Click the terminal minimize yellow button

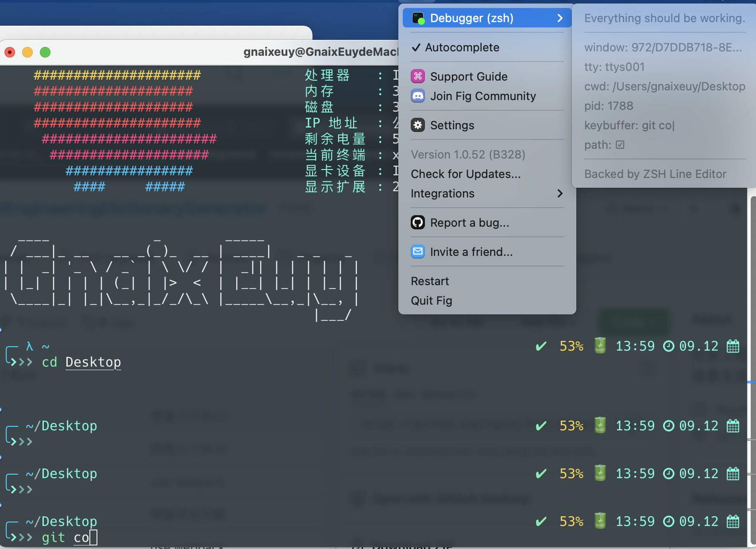coord(27,52)
